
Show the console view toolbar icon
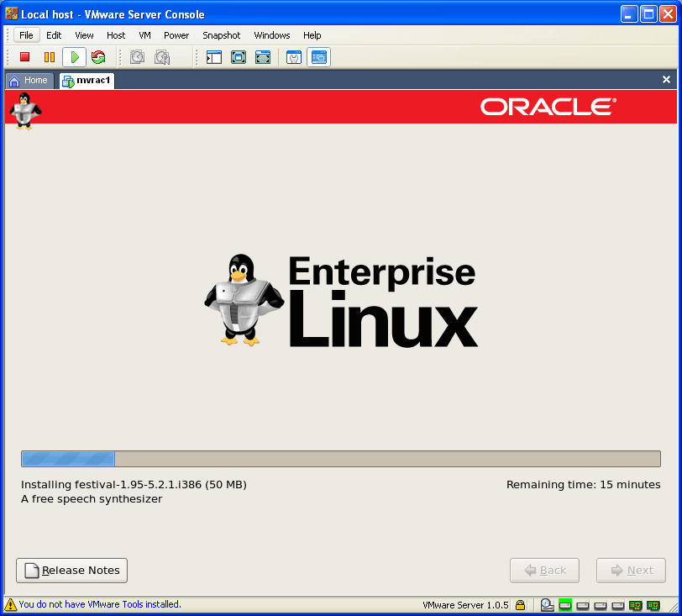click(318, 57)
